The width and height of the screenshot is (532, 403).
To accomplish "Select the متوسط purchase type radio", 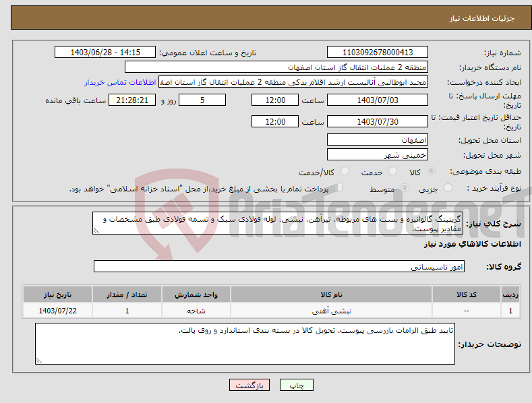I will click(x=405, y=188).
